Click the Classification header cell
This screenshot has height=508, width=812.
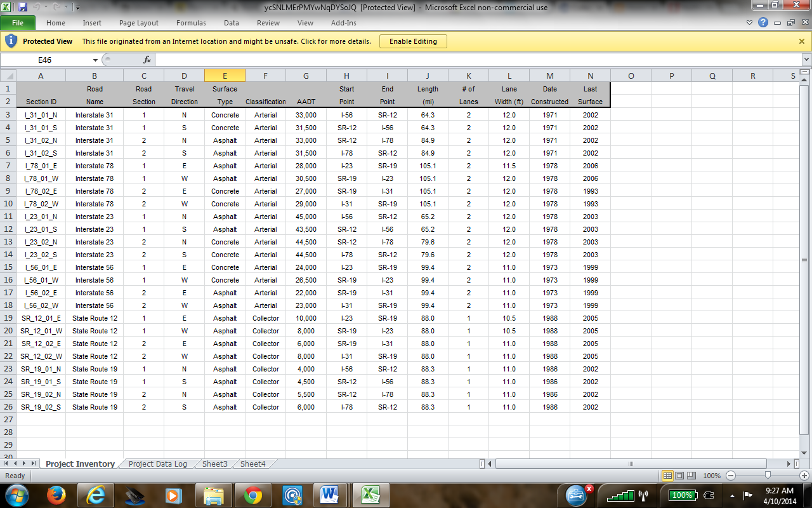click(265, 102)
